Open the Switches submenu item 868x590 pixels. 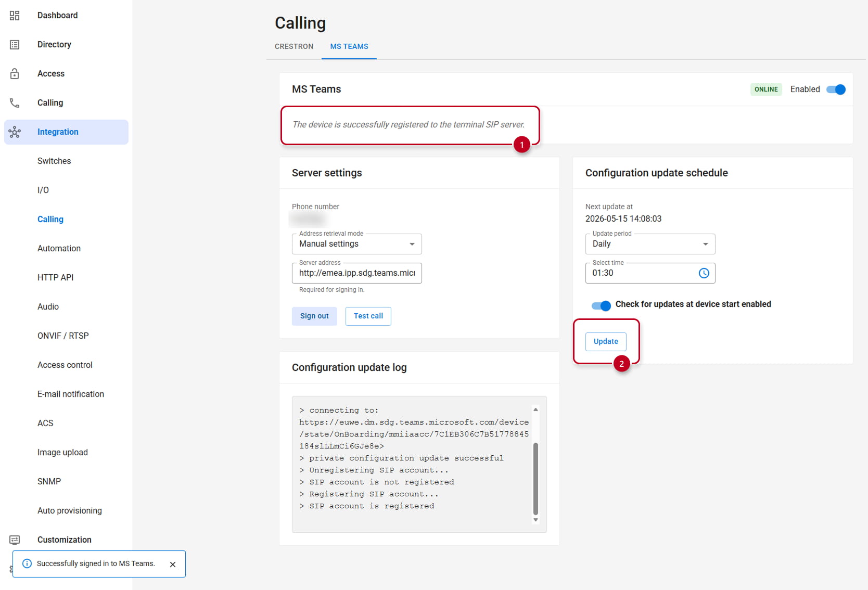[67, 161]
